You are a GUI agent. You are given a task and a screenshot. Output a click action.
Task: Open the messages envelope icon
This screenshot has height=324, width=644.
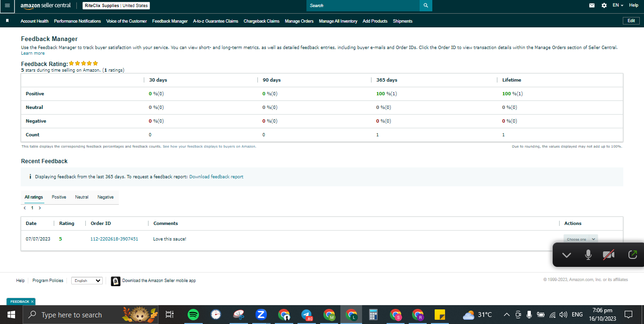click(592, 6)
